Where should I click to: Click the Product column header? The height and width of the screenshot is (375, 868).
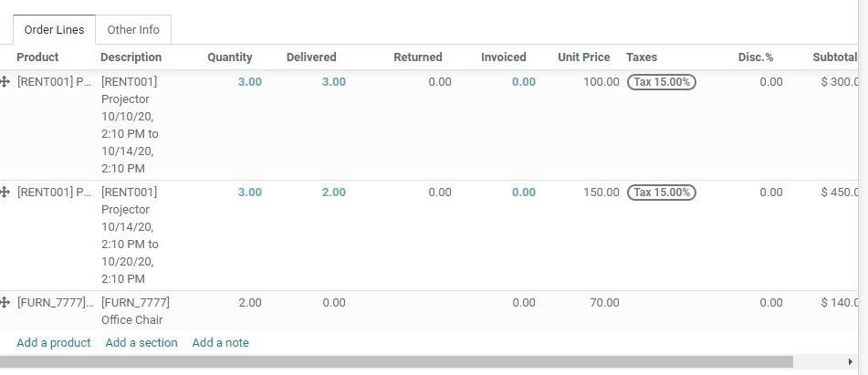pos(37,57)
